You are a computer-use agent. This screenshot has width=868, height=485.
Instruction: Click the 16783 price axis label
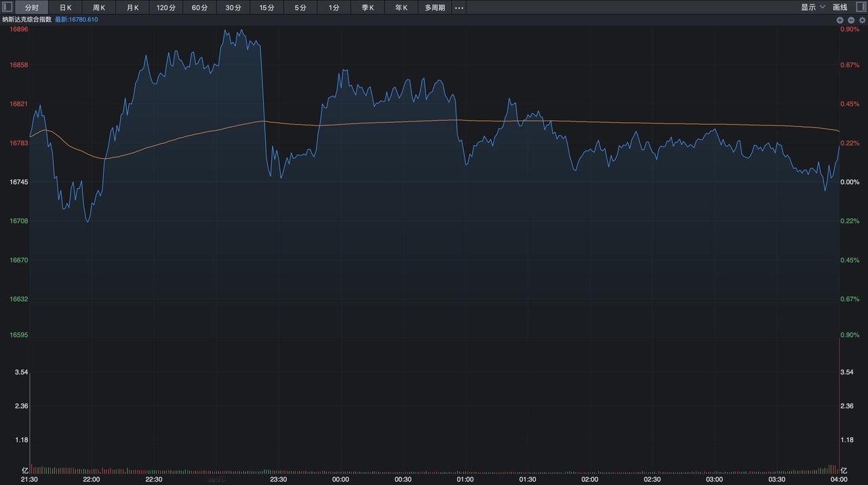[x=18, y=143]
